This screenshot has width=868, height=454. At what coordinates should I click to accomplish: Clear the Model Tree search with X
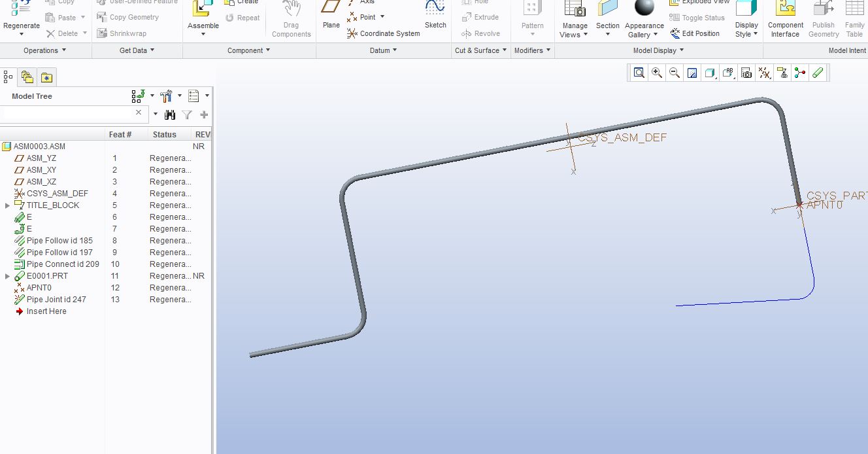[x=139, y=113]
